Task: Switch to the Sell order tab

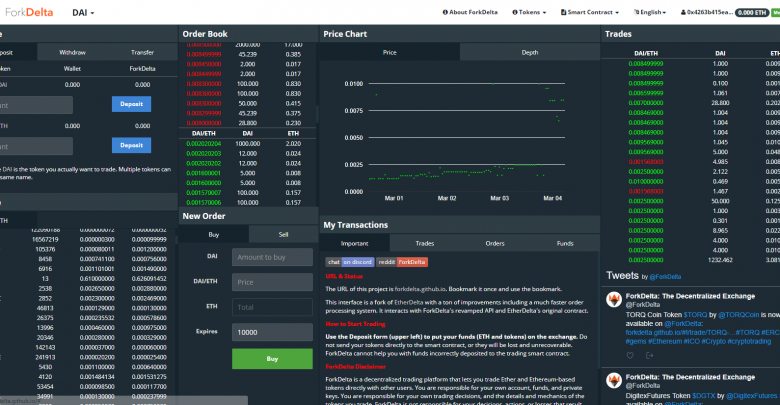Action: pyautogui.click(x=284, y=234)
